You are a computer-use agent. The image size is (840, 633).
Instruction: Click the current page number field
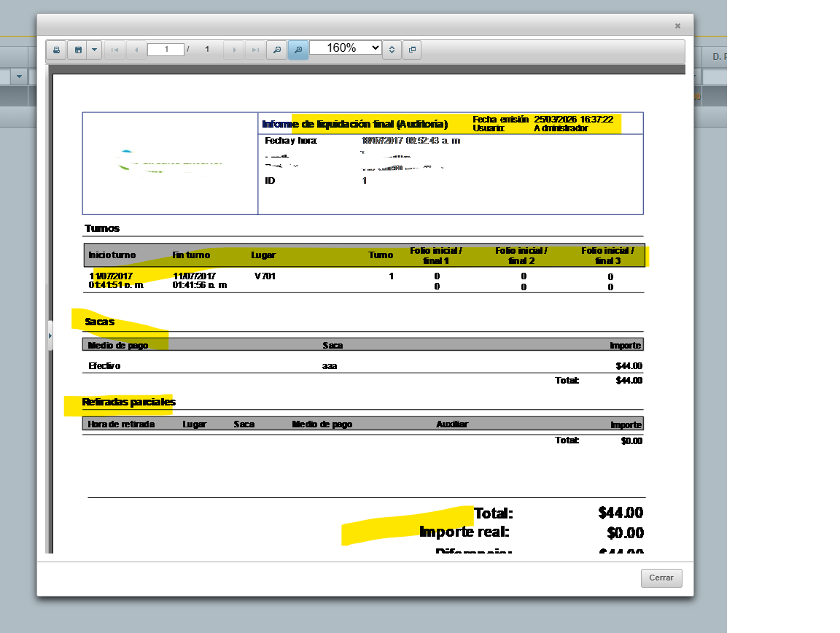coord(166,50)
